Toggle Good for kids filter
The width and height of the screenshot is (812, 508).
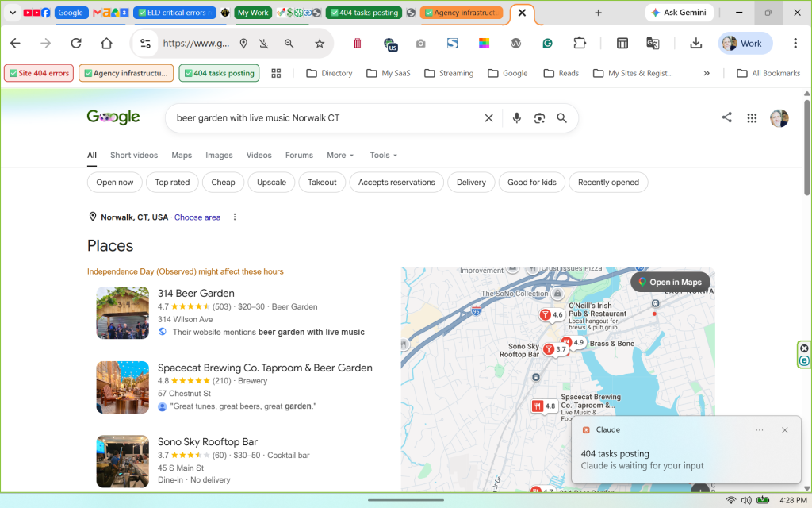pyautogui.click(x=532, y=183)
